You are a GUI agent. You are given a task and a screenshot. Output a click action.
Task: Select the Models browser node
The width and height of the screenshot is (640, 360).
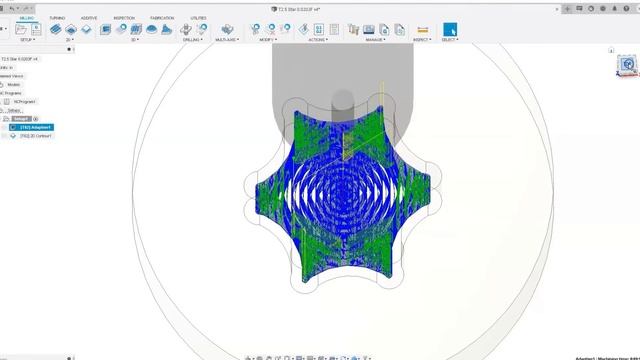tap(13, 84)
